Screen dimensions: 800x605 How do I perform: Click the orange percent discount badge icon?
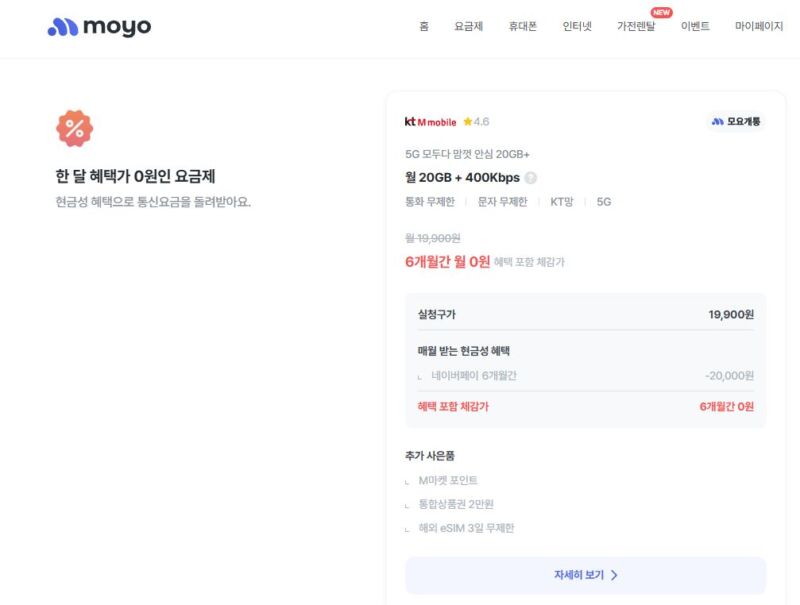pos(74,128)
